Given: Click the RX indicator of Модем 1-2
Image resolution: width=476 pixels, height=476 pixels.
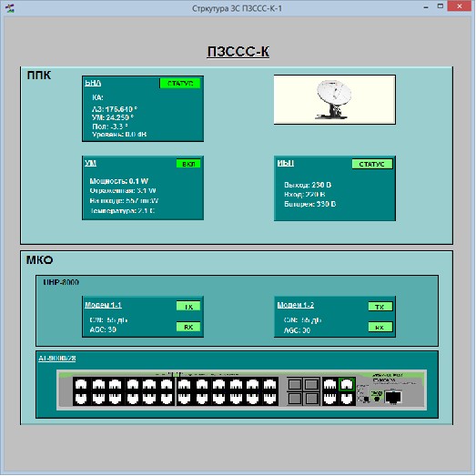Looking at the screenshot, I should pyautogui.click(x=380, y=327).
